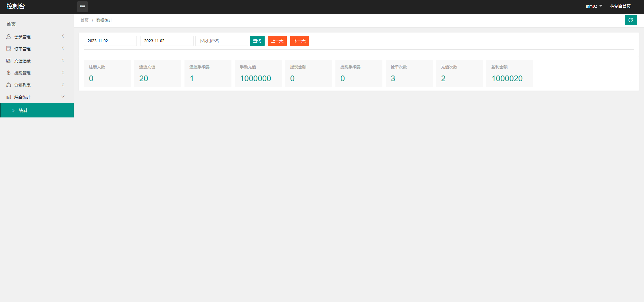Click the 订单管理 order icon
This screenshot has width=644, height=302.
[x=9, y=49]
